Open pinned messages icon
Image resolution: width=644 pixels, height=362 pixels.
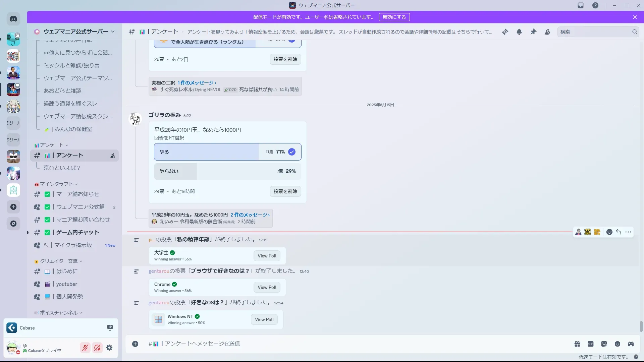click(533, 32)
